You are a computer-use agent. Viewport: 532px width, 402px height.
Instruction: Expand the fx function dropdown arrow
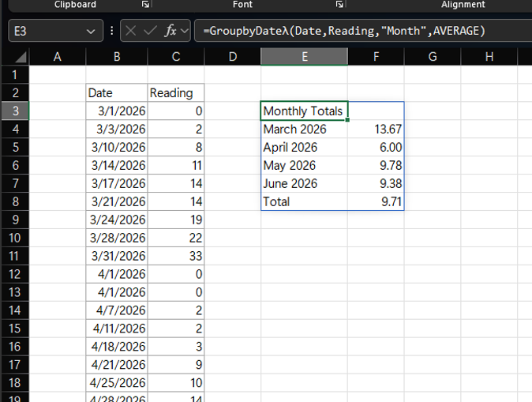tap(185, 31)
